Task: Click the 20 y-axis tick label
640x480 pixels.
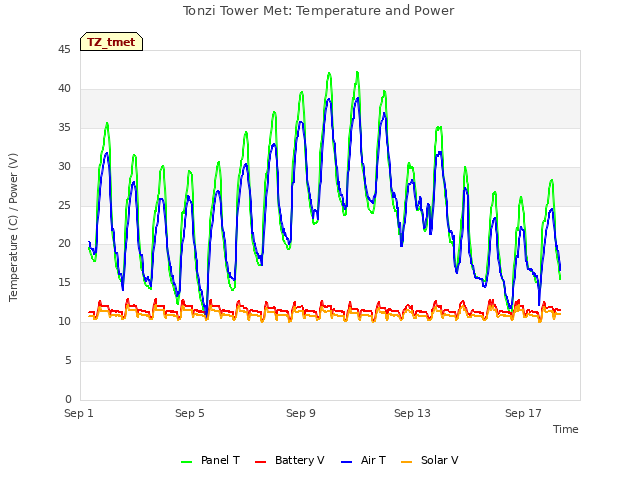Action: click(64, 243)
